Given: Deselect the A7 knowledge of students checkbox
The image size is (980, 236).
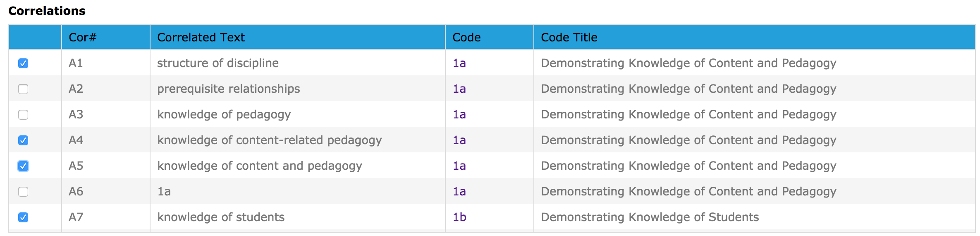Looking at the screenshot, I should 23,217.
